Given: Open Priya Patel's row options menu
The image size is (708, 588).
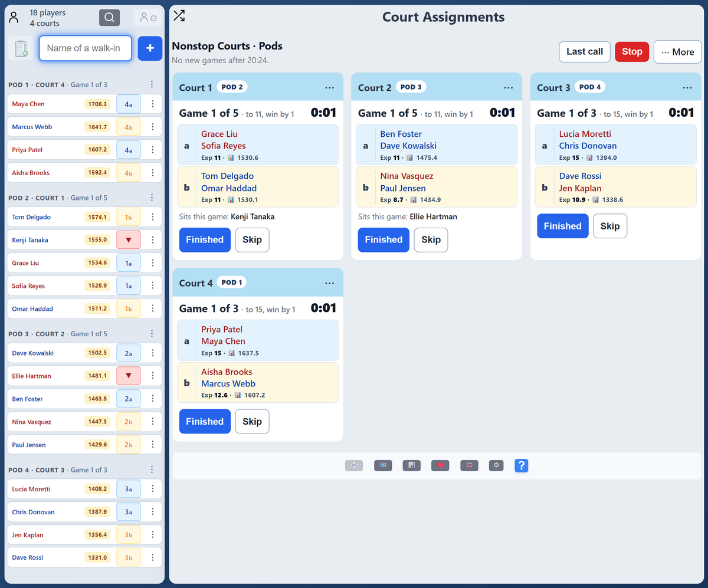Looking at the screenshot, I should pyautogui.click(x=152, y=150).
